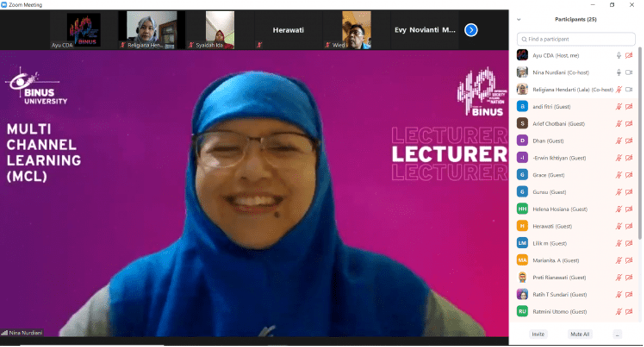The width and height of the screenshot is (644, 347).
Task: Click andi fitri video off icon
Action: (629, 107)
